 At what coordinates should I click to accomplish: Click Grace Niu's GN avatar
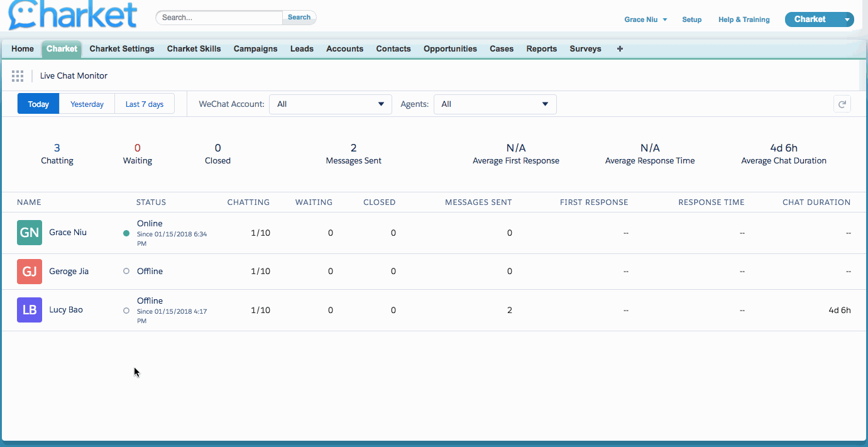[30, 233]
